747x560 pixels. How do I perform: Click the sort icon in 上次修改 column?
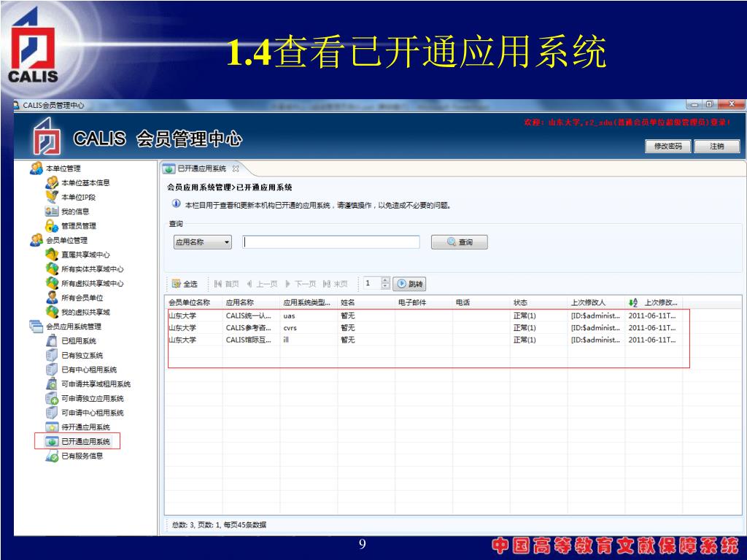coord(632,303)
